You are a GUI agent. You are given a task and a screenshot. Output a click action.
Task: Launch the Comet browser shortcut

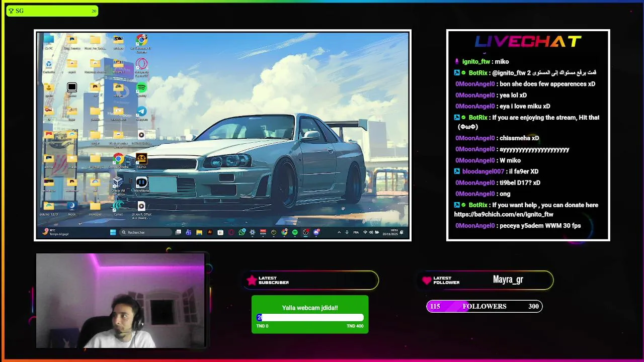118,207
